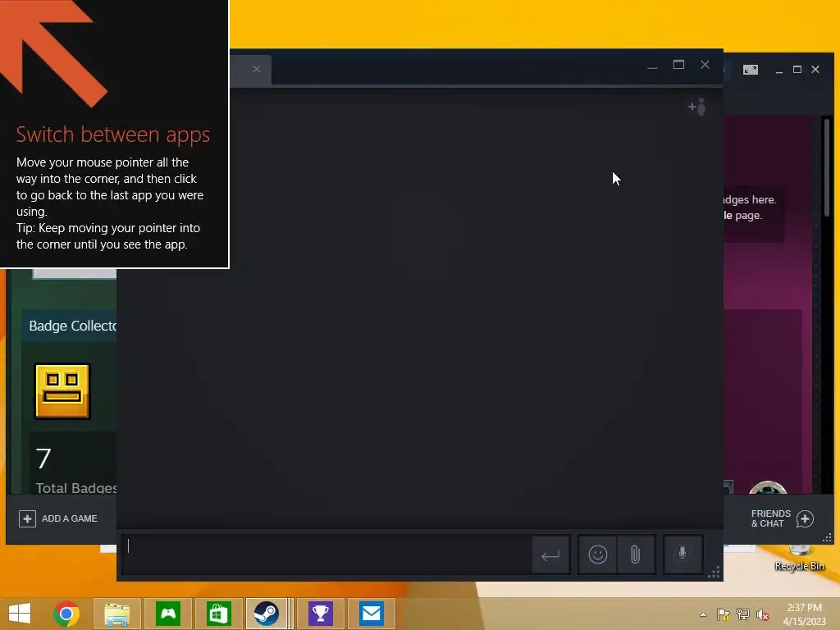Enter Big Picture mode in Steam window
Image resolution: width=840 pixels, height=630 pixels.
point(750,70)
